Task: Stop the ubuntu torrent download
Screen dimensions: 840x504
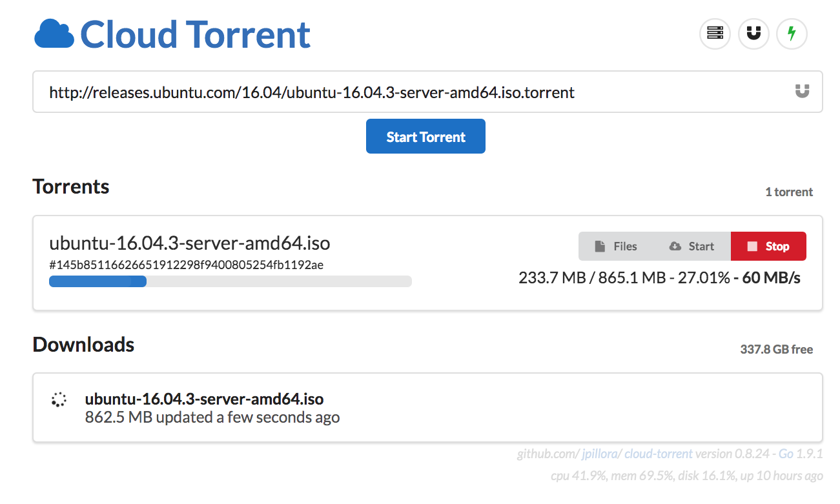Action: click(x=768, y=246)
